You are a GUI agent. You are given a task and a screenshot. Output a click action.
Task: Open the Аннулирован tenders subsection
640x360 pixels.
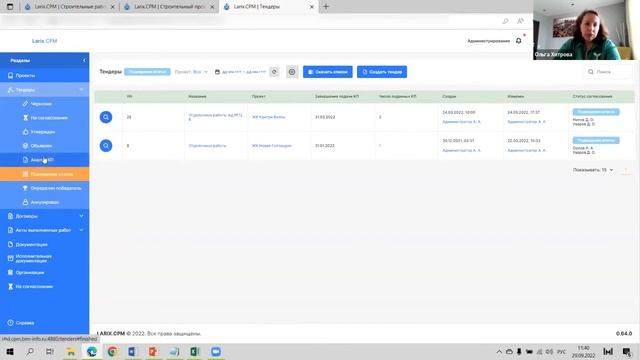pos(44,202)
